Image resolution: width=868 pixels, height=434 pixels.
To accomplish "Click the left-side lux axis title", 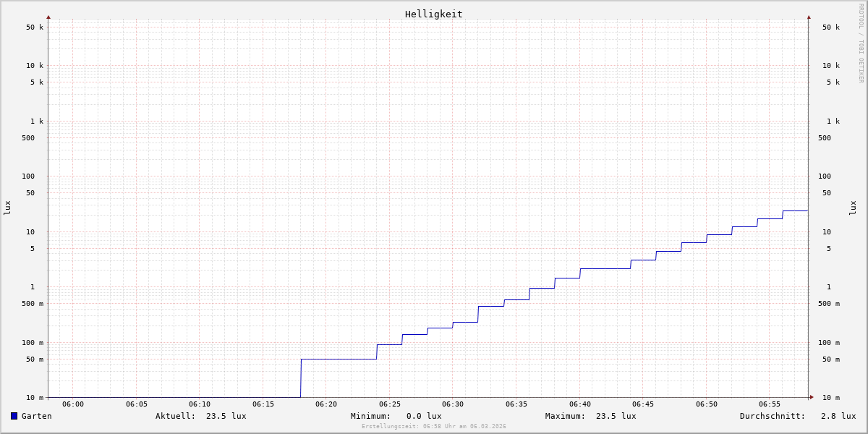I will coord(7,208).
